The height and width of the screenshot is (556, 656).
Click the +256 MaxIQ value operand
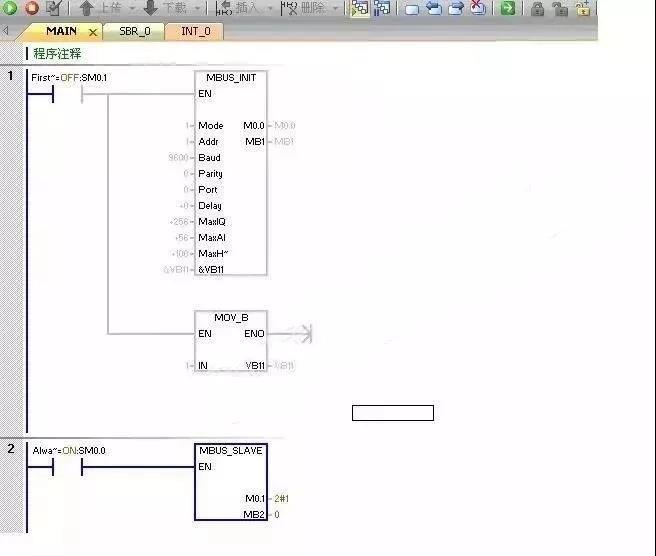(179, 222)
